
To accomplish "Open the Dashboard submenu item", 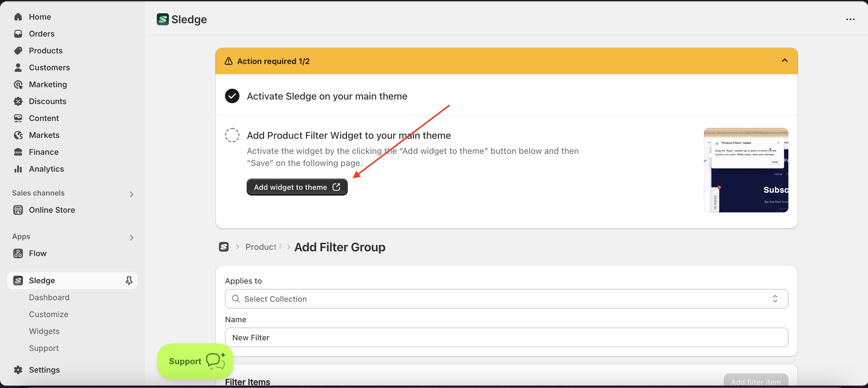I will 49,298.
